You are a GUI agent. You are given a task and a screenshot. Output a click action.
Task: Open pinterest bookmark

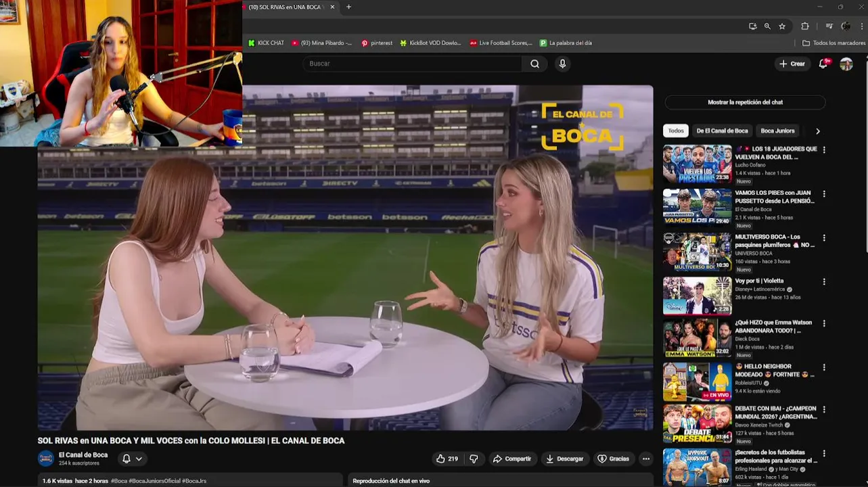pos(377,43)
